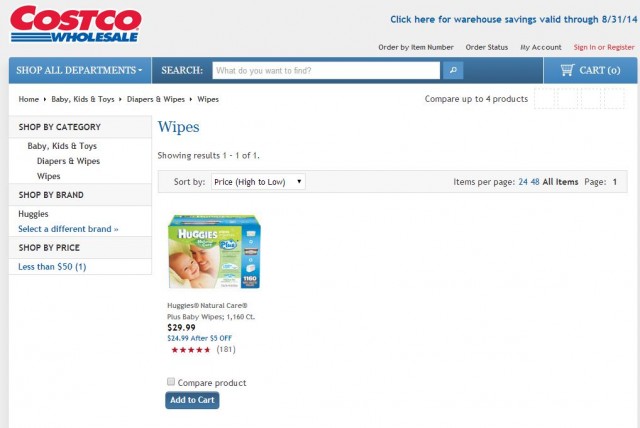The image size is (640, 428).
Task: Expand the Shop All Departments menu
Action: (x=80, y=70)
